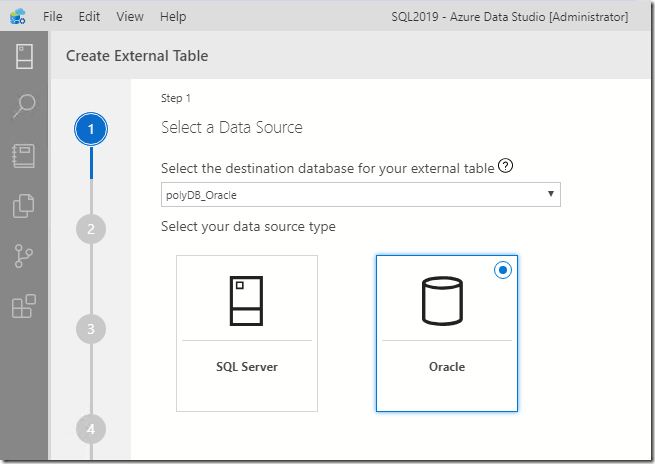Open the Help menu

pyautogui.click(x=173, y=17)
